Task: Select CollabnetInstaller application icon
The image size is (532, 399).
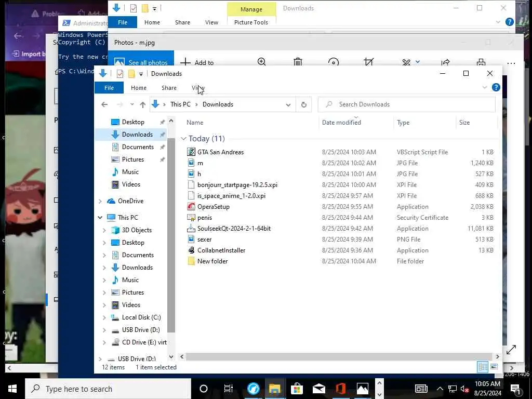Action: 191,250
